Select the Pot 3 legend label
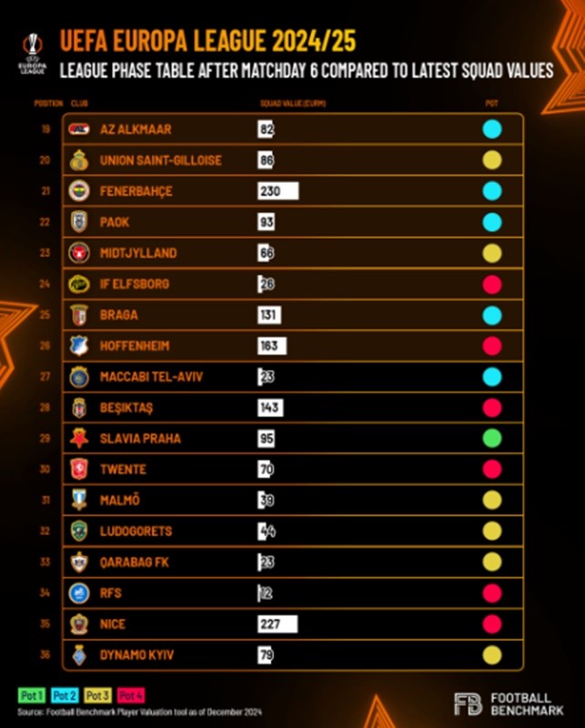The image size is (585, 728). click(x=98, y=695)
